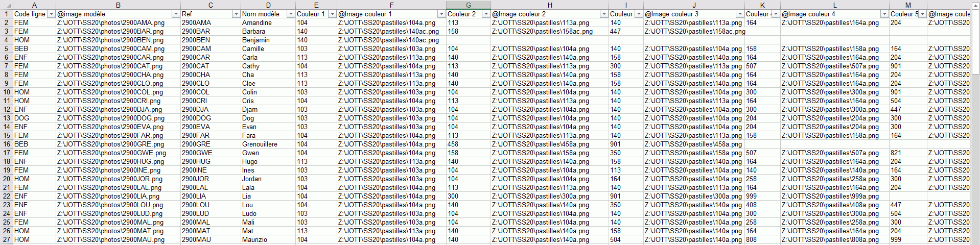Image resolution: width=980 pixels, height=245 pixels.
Task: Select column G header
Action: [468, 5]
